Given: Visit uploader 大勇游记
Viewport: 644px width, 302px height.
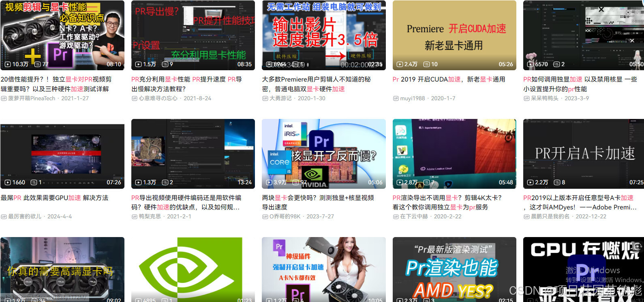Looking at the screenshot, I should (280, 99).
